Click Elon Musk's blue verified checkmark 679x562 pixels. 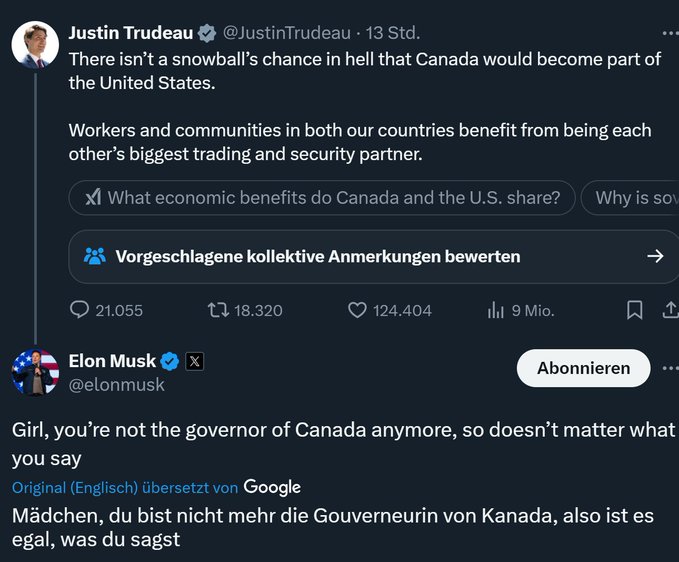[171, 361]
